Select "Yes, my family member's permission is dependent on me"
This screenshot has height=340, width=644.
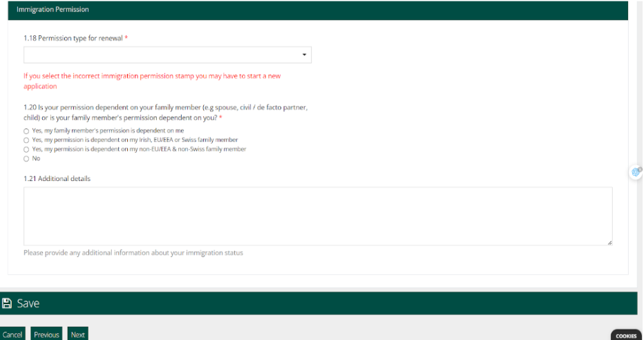(x=26, y=131)
